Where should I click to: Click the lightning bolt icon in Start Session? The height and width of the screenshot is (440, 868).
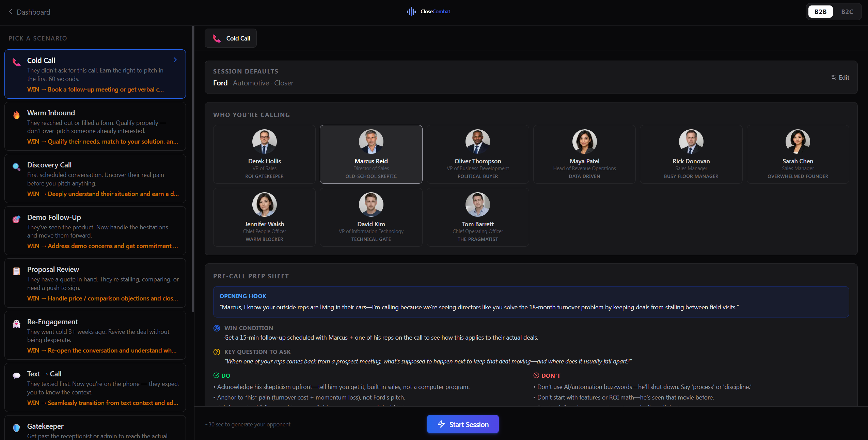click(x=441, y=424)
